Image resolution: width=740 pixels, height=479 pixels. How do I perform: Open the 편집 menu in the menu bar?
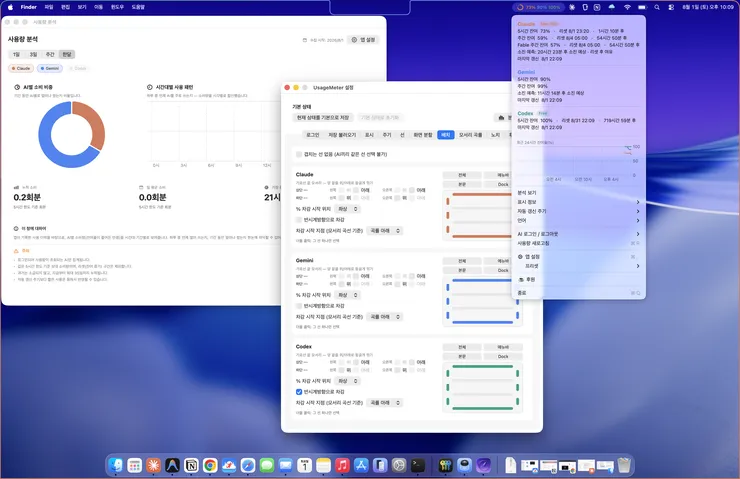(x=66, y=7)
